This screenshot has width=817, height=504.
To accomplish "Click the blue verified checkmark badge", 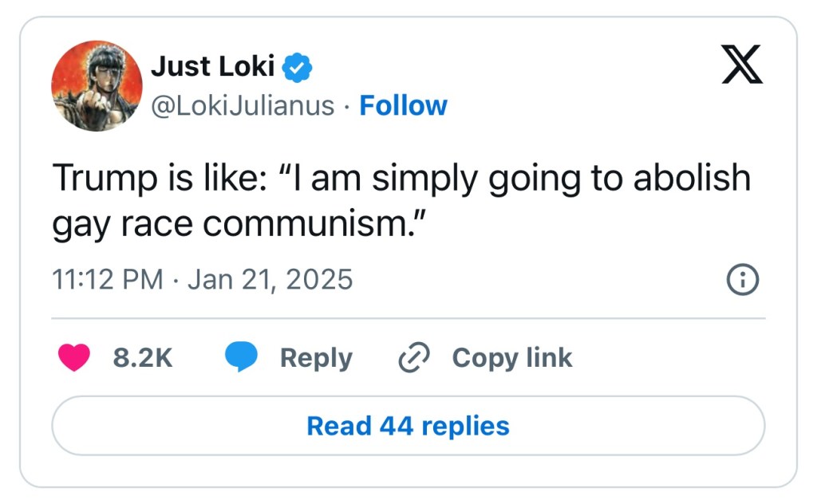I will (x=298, y=68).
